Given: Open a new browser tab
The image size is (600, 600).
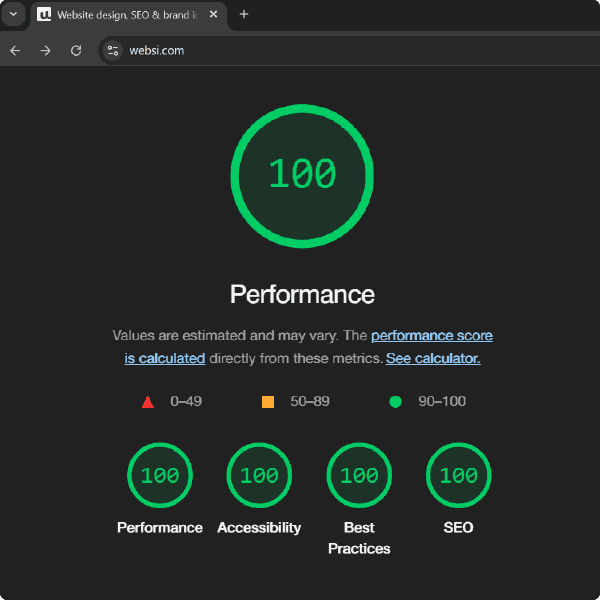Looking at the screenshot, I should (x=244, y=15).
